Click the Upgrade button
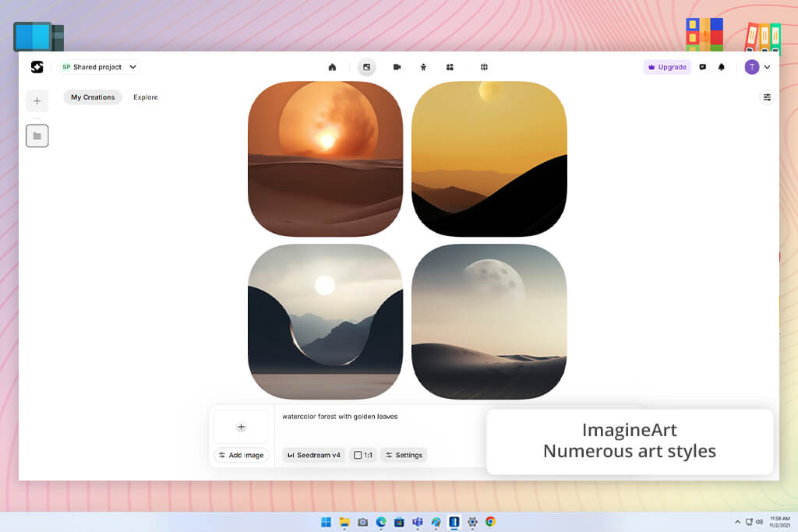 pos(667,67)
